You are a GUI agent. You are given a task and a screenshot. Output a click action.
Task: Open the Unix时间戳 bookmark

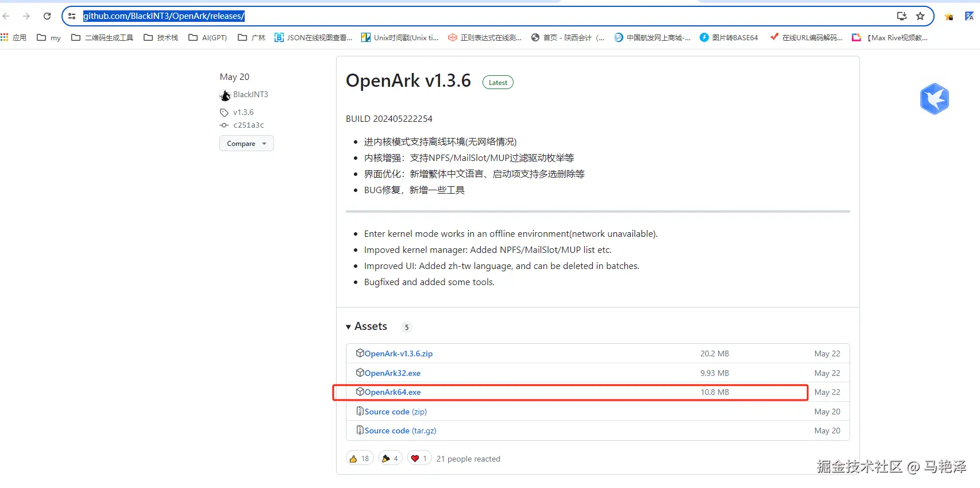pos(400,37)
